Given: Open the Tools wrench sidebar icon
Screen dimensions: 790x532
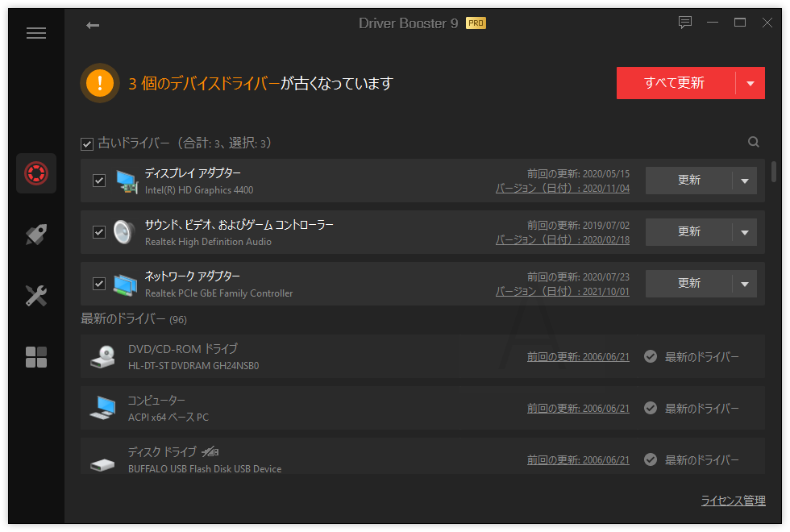Looking at the screenshot, I should point(36,296).
